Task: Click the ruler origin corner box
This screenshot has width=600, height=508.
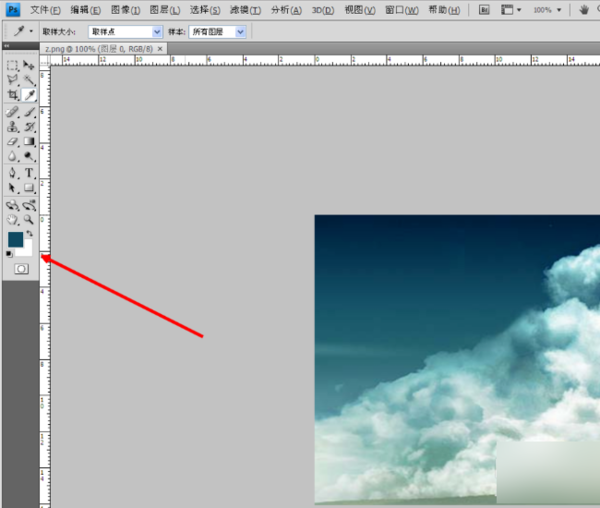Action: (45, 60)
